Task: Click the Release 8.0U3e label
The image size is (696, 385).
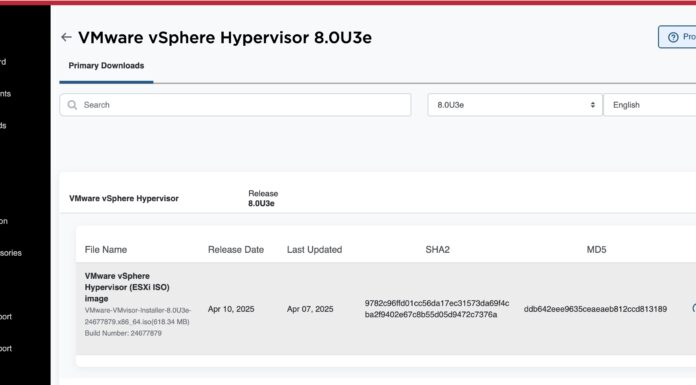Action: [x=263, y=198]
